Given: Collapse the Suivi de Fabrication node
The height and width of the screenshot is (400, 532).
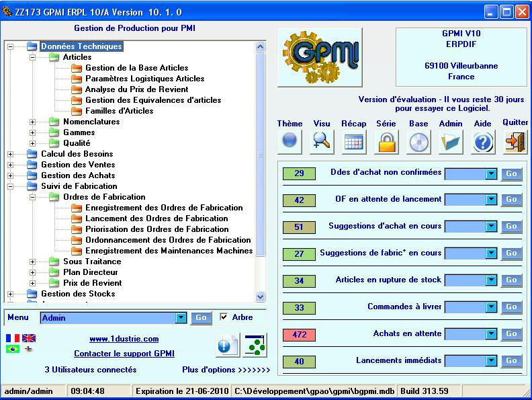Looking at the screenshot, I should coord(11,186).
